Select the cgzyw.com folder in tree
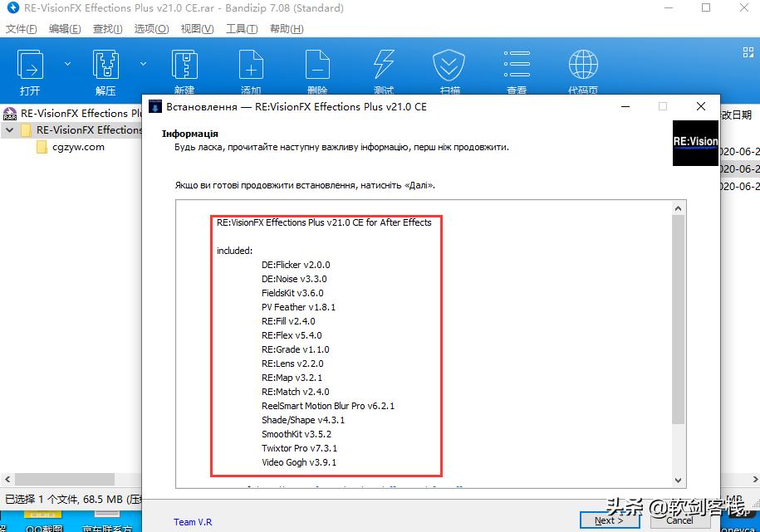760x532 pixels. tap(78, 147)
